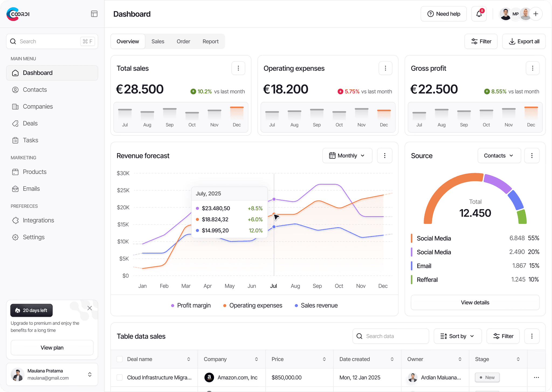Click the Search data input field

tap(391, 336)
